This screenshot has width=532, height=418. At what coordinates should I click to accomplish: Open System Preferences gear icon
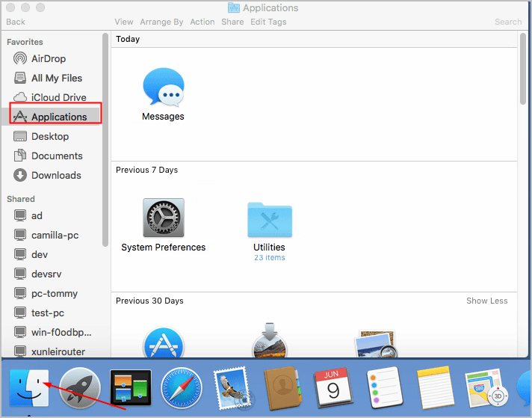coord(164,218)
